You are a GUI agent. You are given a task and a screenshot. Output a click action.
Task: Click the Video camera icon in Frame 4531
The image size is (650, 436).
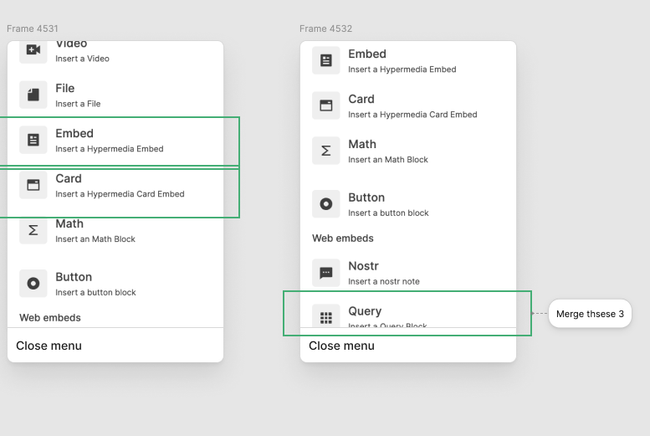(33, 50)
